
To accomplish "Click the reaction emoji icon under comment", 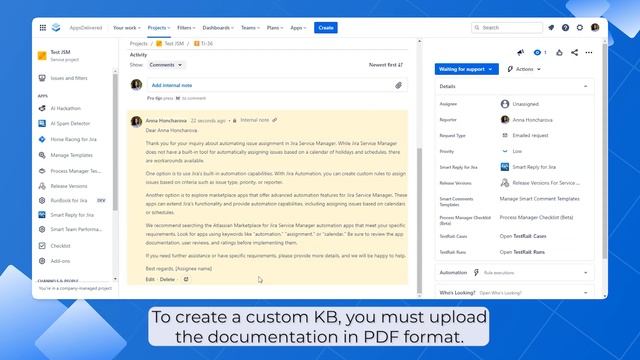I will [x=186, y=279].
